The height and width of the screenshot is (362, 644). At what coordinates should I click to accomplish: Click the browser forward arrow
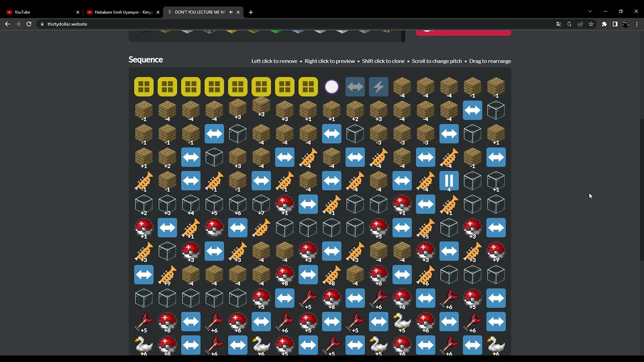coord(18,24)
